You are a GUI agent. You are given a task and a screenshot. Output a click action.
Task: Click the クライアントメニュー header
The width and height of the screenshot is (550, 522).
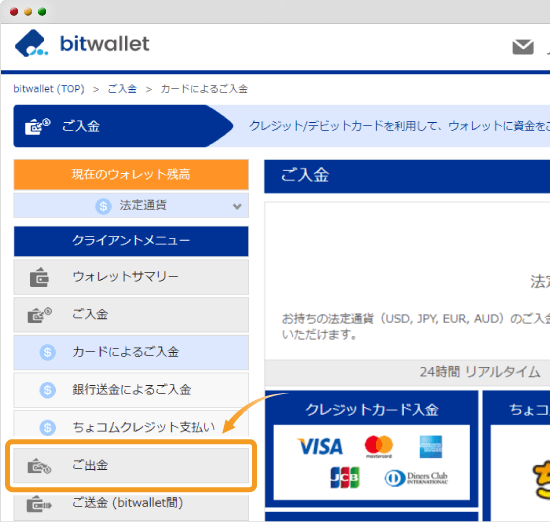click(x=131, y=241)
